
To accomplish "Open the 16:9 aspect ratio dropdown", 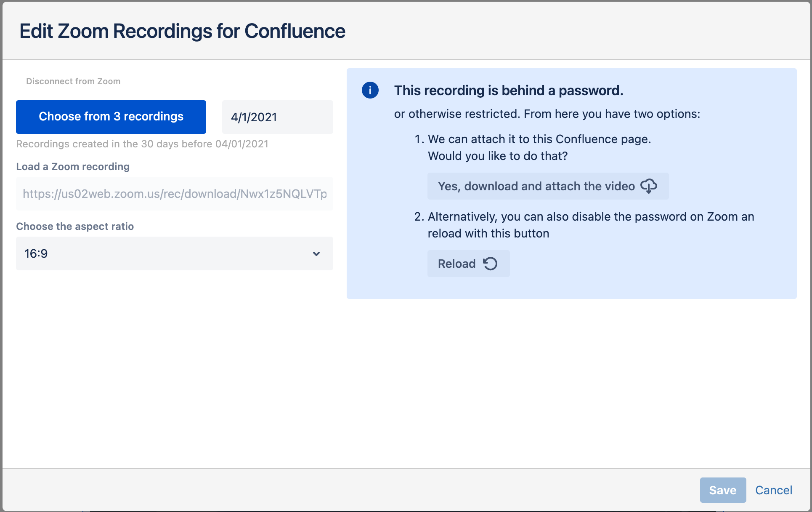I will (x=175, y=253).
